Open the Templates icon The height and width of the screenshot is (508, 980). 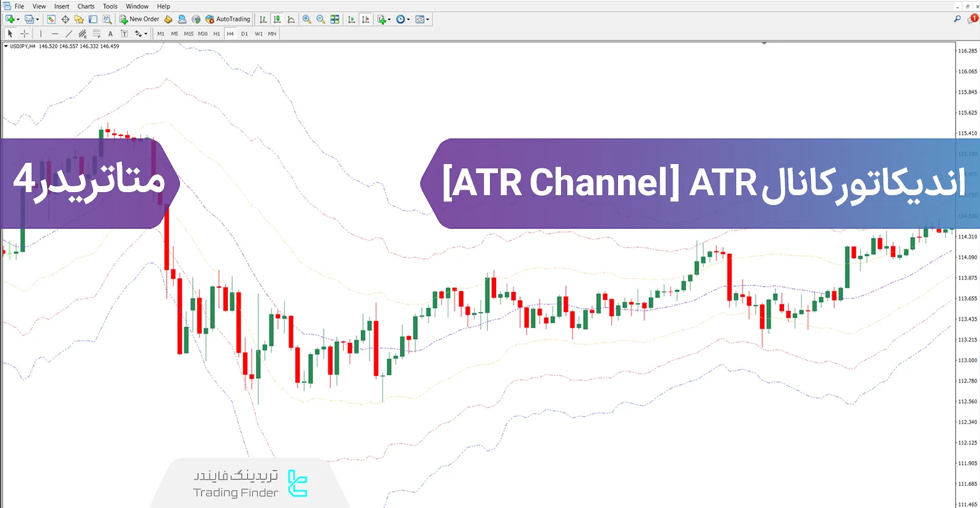click(420, 20)
